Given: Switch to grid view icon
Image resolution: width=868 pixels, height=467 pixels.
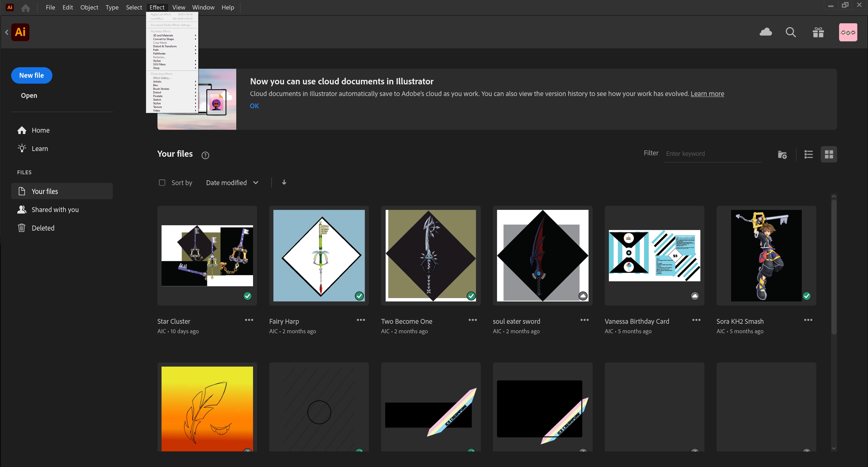Looking at the screenshot, I should pyautogui.click(x=828, y=154).
